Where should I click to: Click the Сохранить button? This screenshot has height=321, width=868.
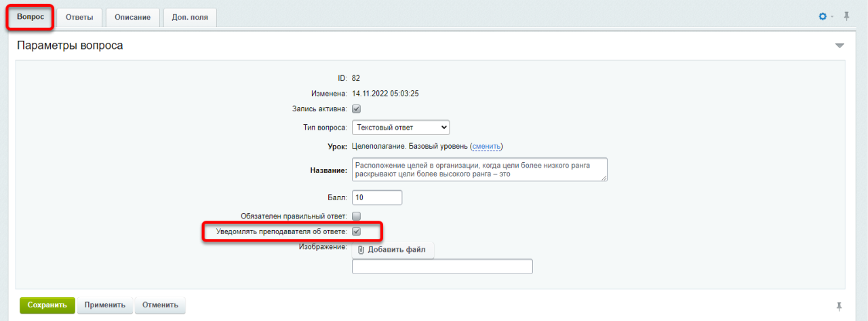[47, 305]
